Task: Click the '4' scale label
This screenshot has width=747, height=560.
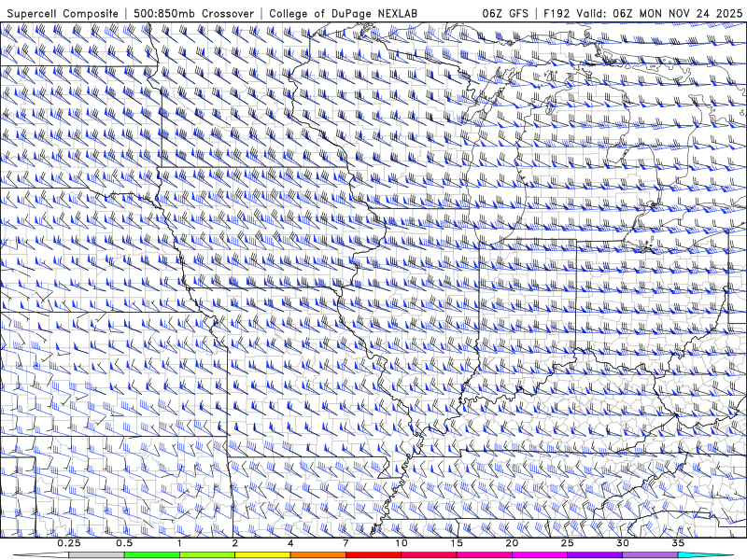Action: pyautogui.click(x=290, y=543)
